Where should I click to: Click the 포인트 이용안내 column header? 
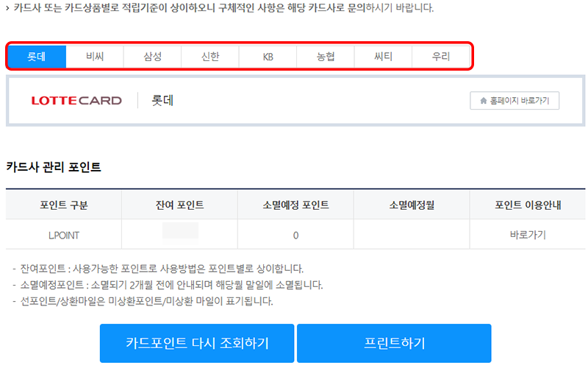click(528, 205)
